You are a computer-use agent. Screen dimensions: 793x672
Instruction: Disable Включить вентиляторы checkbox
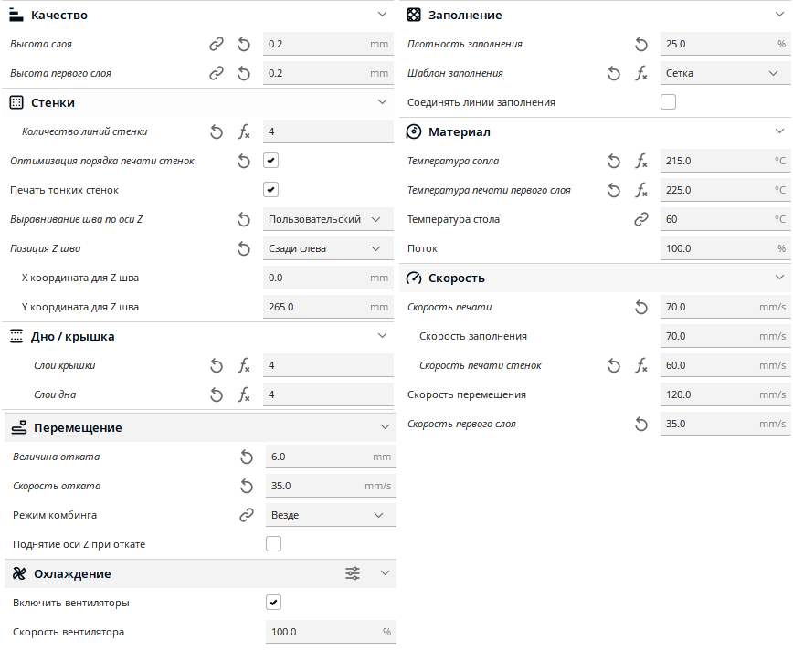pos(273,603)
